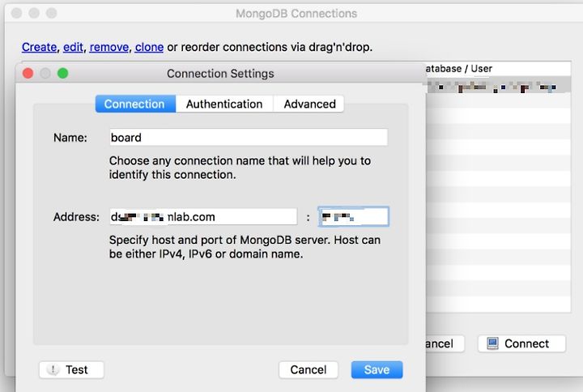Click the green zoom button of Connection Settings

coord(63,73)
